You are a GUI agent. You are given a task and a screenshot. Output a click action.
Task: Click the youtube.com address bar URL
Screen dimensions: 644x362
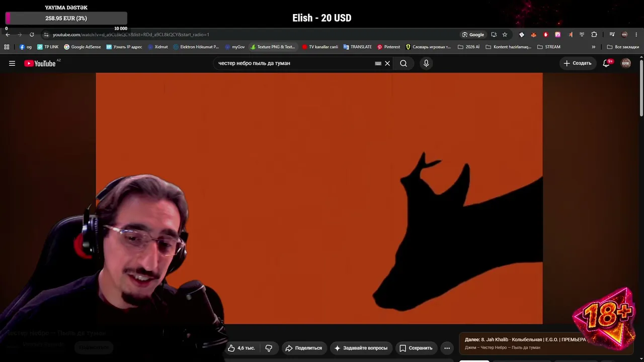[x=131, y=35]
